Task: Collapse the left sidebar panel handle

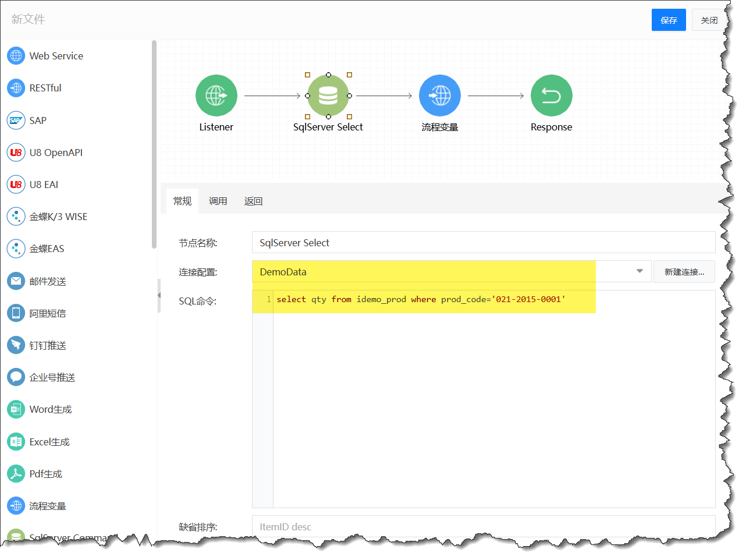Action: 159,295
